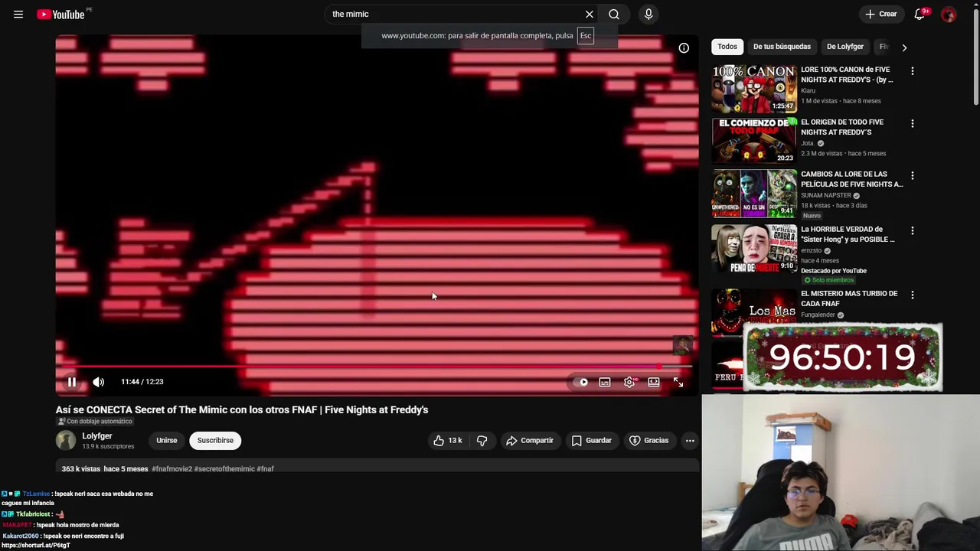Show video info card icon
The width and height of the screenshot is (980, 551).
[x=684, y=48]
